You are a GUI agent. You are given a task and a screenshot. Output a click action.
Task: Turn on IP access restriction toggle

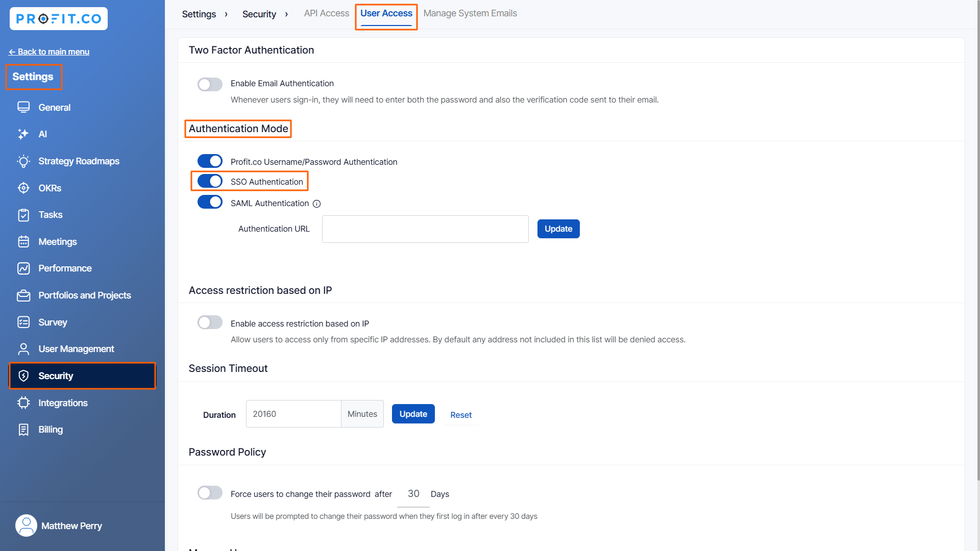click(x=210, y=322)
